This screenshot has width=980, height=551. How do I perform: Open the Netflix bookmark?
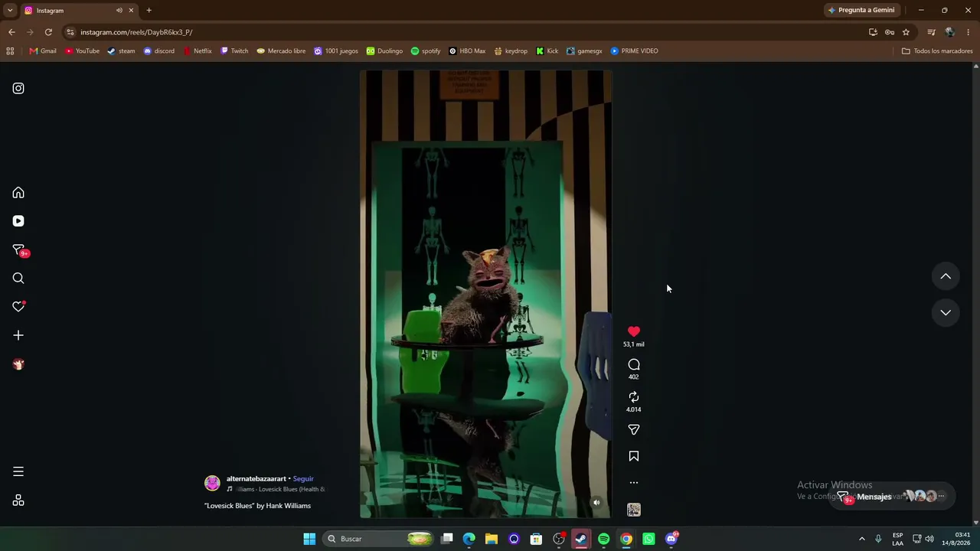[x=198, y=51]
